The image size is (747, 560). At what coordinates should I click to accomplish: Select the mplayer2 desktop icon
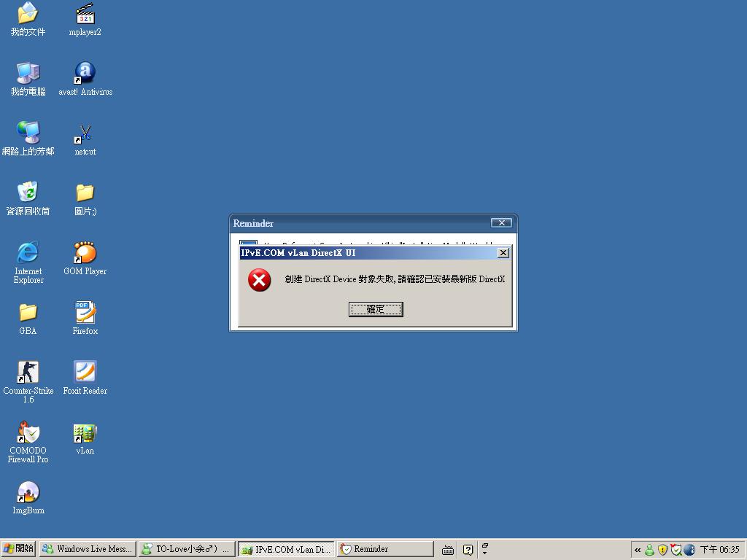(85, 13)
